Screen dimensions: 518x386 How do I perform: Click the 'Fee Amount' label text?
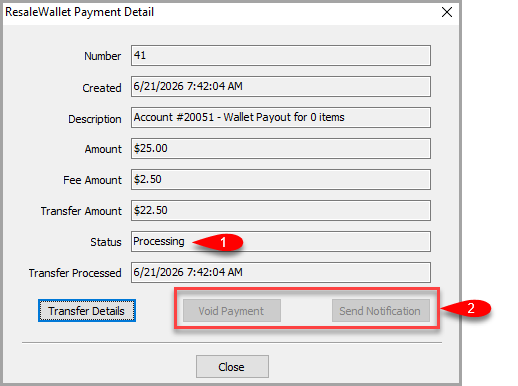(x=92, y=180)
